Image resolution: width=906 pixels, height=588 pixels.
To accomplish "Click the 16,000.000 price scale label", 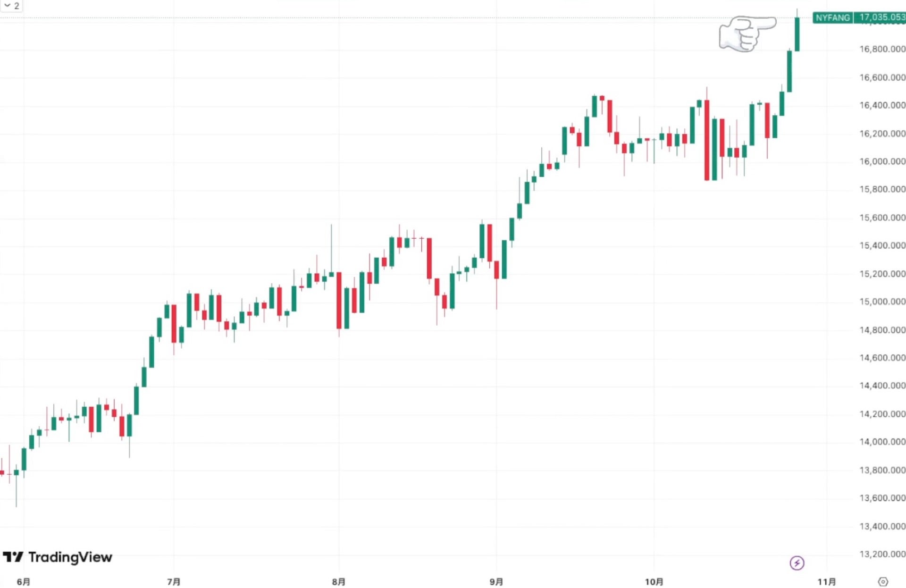I will click(882, 161).
